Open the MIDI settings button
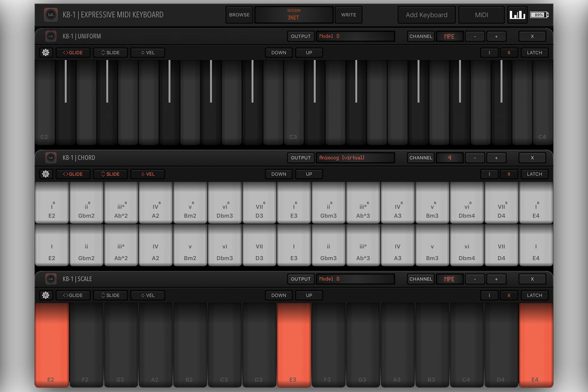Image resolution: width=588 pixels, height=392 pixels. click(x=482, y=15)
